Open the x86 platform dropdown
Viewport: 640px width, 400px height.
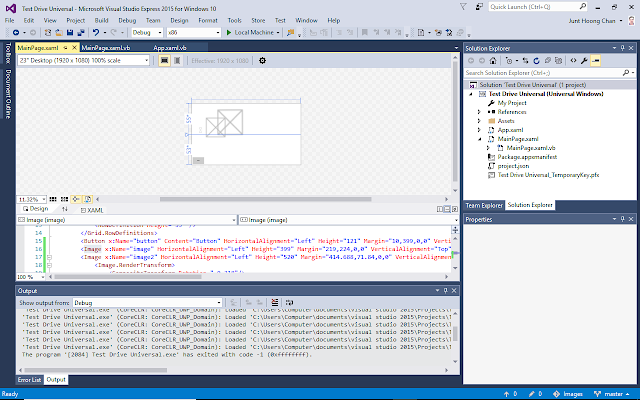[x=193, y=33]
